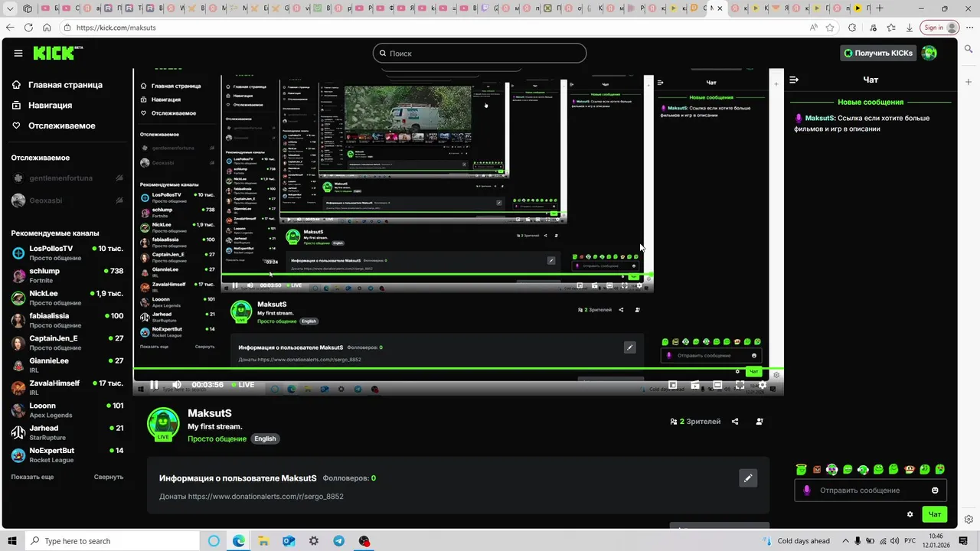Click the user icon beside share
The width and height of the screenshot is (980, 551).
[759, 421]
